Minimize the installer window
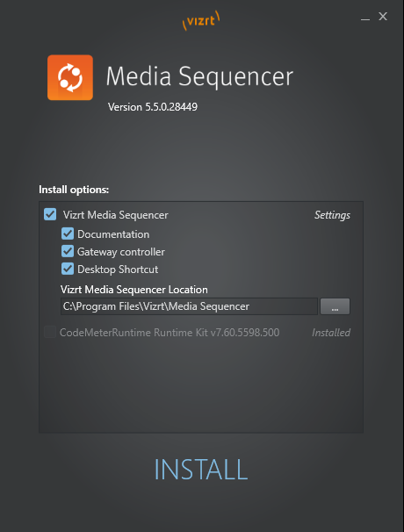 tap(365, 17)
